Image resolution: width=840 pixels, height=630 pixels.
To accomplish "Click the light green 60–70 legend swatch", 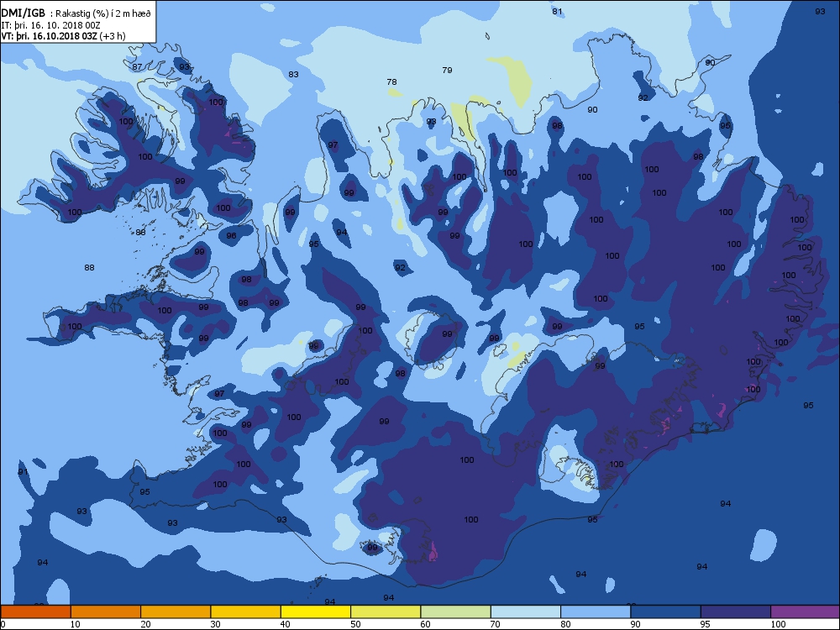I will 456,612.
